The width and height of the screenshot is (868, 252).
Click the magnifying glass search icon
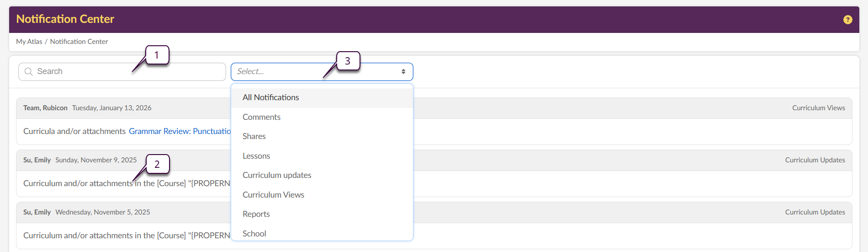pyautogui.click(x=28, y=72)
